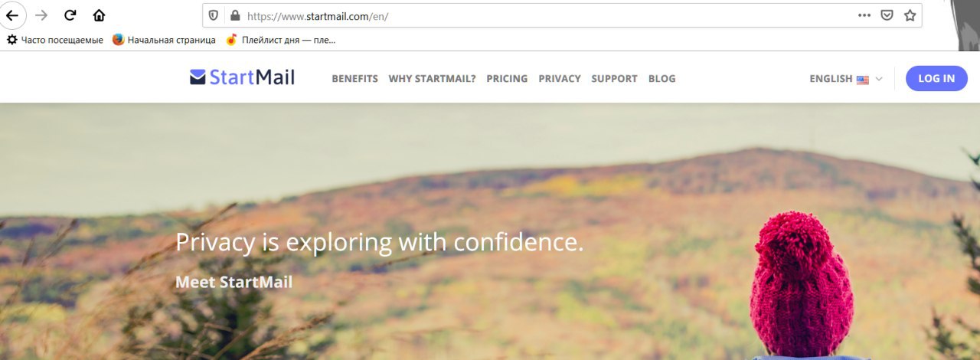Viewport: 980px width, 360px height.
Task: Open the Pricing page
Action: pyautogui.click(x=507, y=79)
